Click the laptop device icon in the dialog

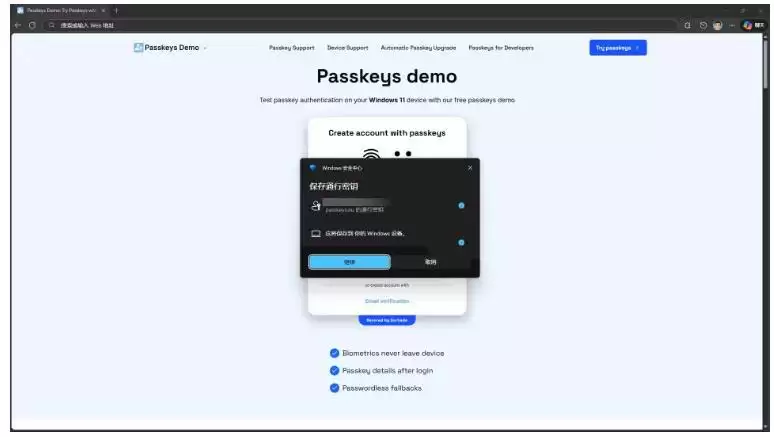tap(316, 234)
